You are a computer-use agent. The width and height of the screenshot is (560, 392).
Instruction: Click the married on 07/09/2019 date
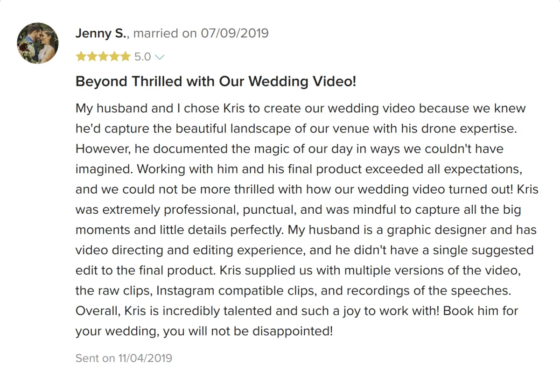pos(201,34)
